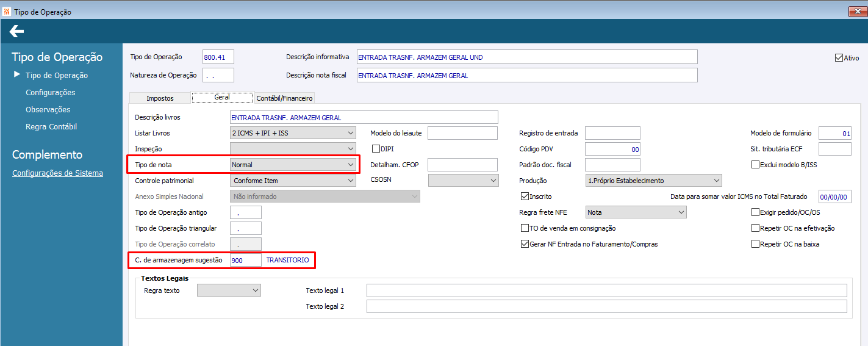Screen dimensions: 868x346
Task: Click the Texto legal 1 field
Action: (x=607, y=290)
